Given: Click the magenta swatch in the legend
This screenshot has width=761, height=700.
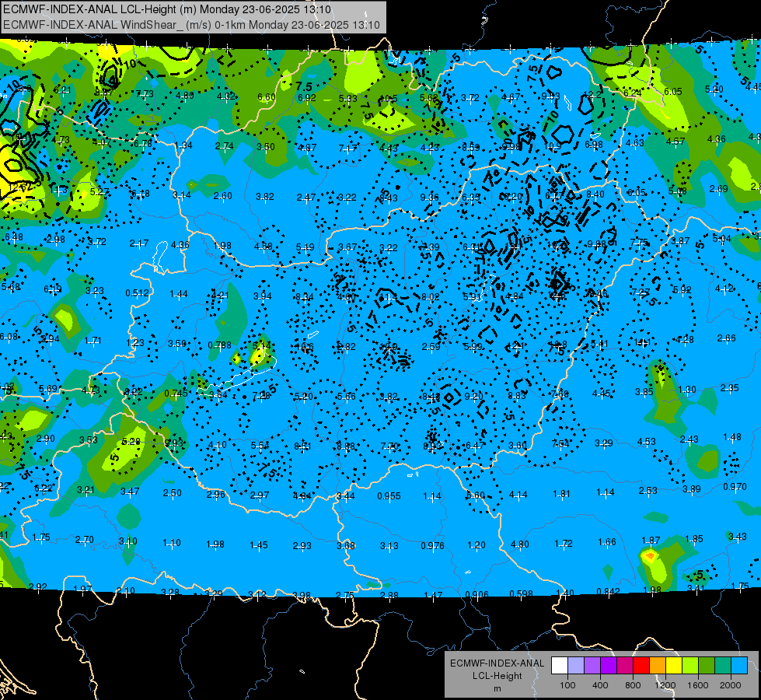Looking at the screenshot, I should tap(625, 665).
